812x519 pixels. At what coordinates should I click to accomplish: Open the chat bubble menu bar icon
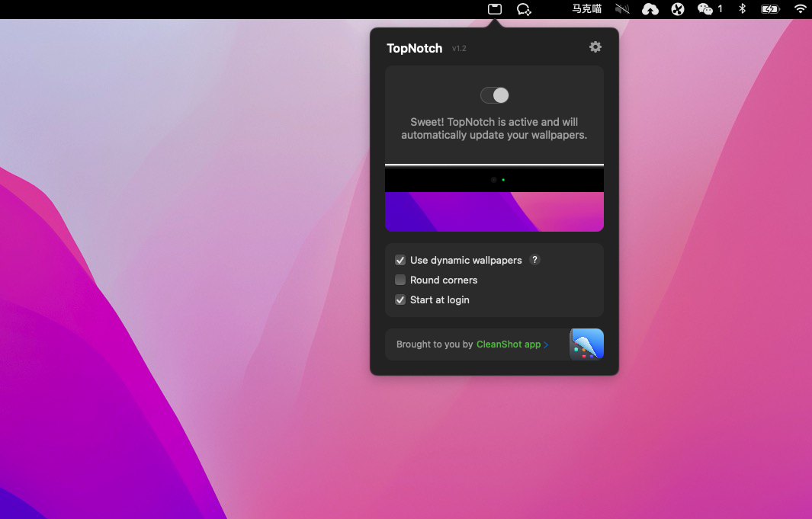coord(523,9)
